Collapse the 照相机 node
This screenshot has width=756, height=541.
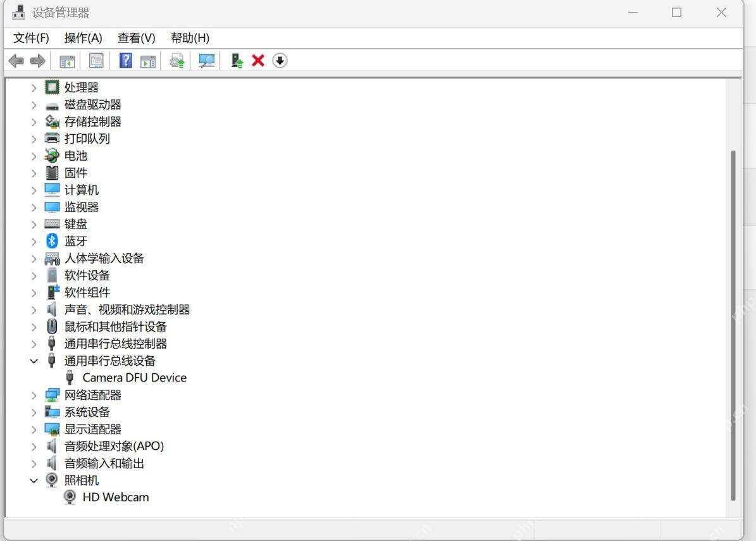tap(34, 481)
